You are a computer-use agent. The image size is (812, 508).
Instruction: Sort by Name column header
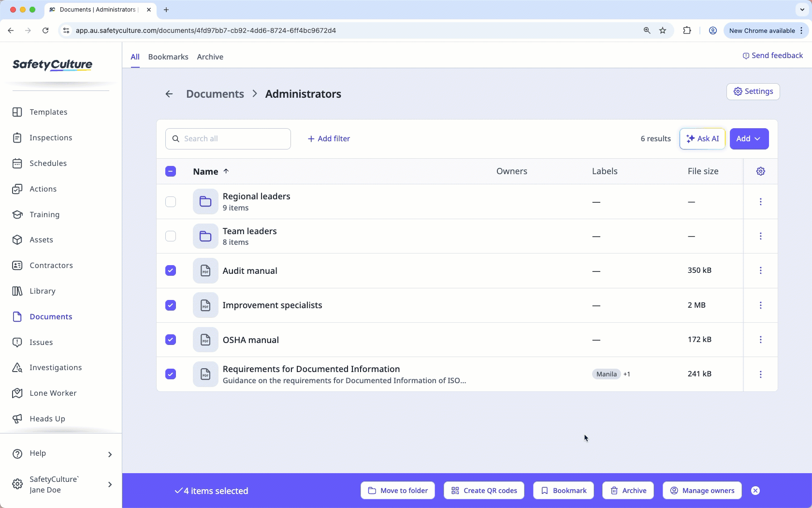tap(211, 171)
